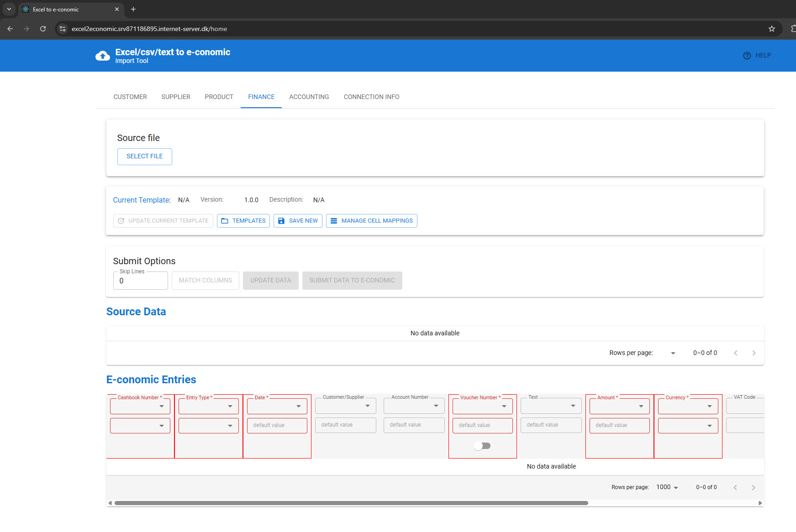View site information icon in address bar

click(63, 29)
